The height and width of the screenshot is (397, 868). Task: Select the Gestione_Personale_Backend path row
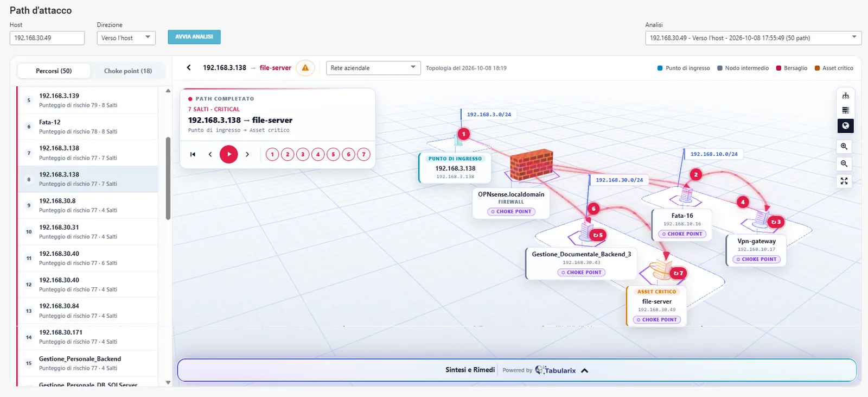pyautogui.click(x=88, y=363)
